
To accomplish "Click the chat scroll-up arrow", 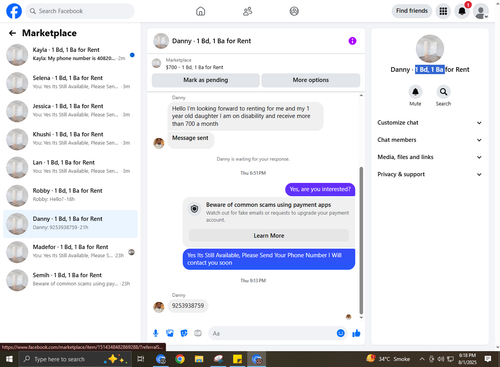I will point(361,96).
